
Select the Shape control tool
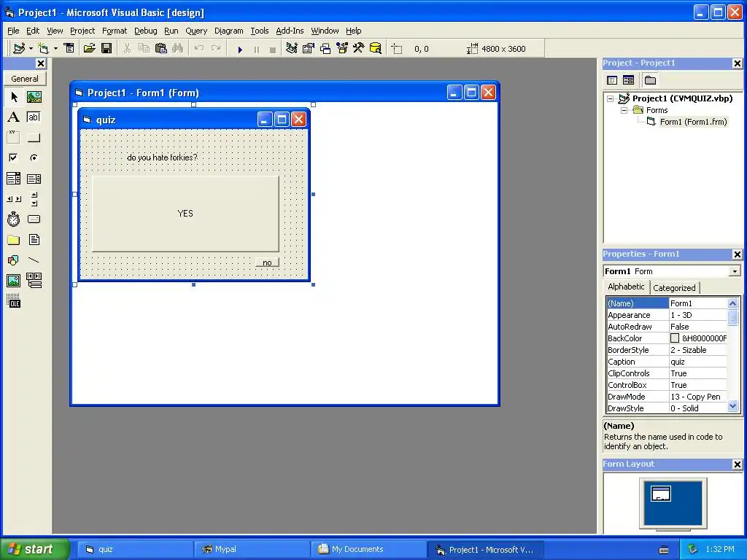(14, 260)
